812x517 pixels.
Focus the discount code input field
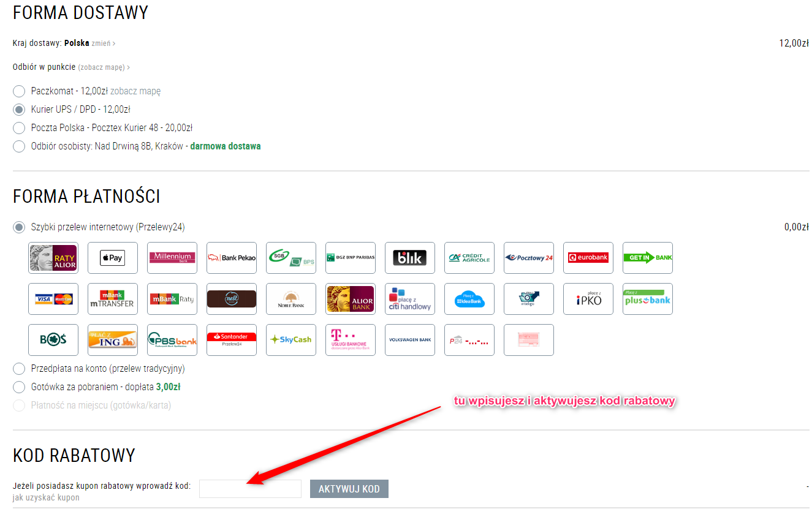(x=250, y=489)
